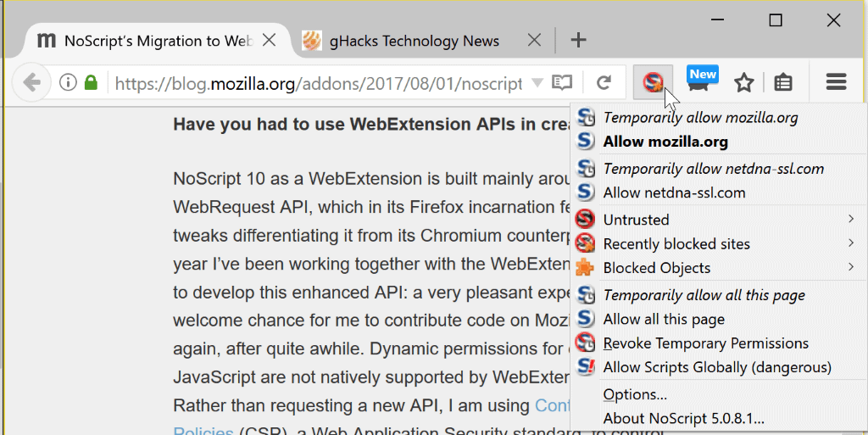Click Revoke Temporary Permissions
The height and width of the screenshot is (435, 868).
click(718, 343)
